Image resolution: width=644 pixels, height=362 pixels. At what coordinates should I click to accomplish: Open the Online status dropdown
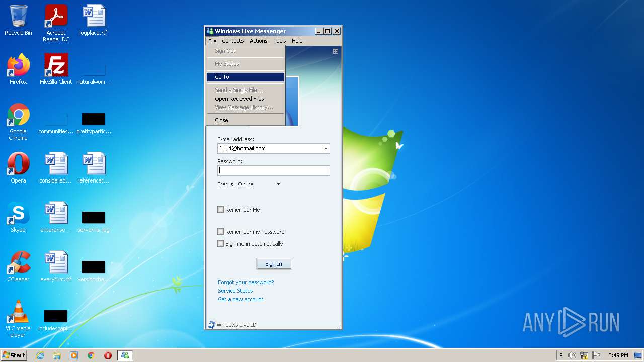pyautogui.click(x=278, y=184)
